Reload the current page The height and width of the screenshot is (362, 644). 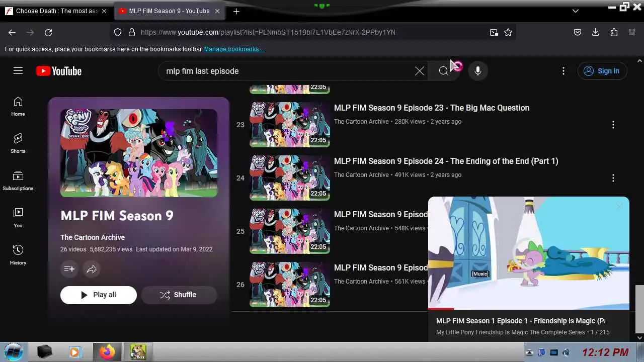pyautogui.click(x=48, y=32)
